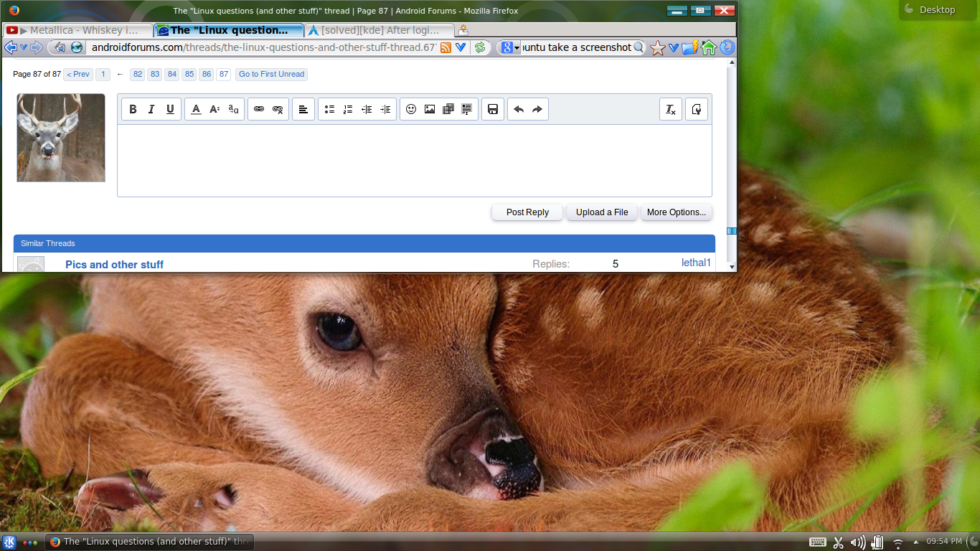
Task: Open the insert quote/code menu icon
Action: tap(467, 109)
